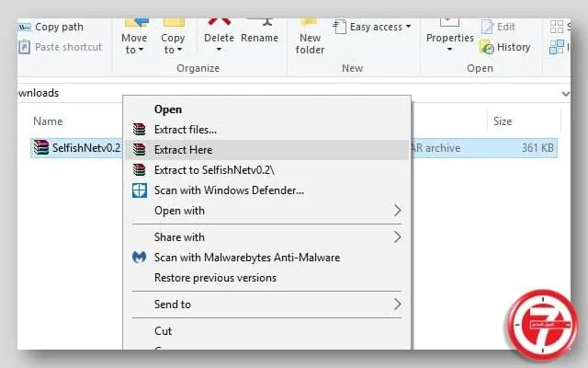This screenshot has width=588, height=368.
Task: Sort by the Size column header
Action: 503,121
